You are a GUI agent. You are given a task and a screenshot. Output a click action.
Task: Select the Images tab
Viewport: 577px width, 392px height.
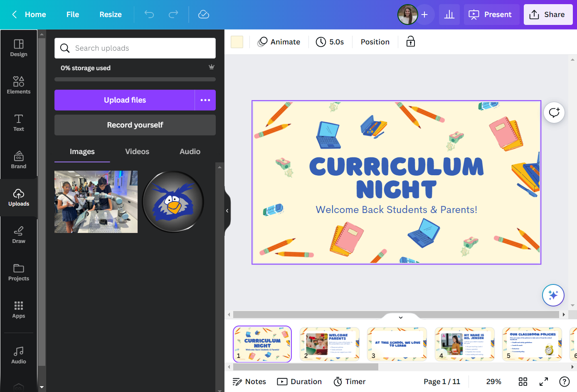coord(82,152)
